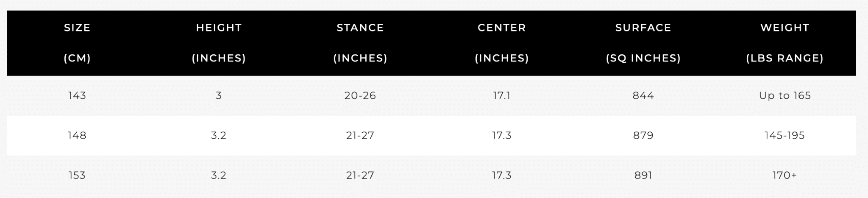
Task: Click the SIZE (CM) column header
Action: [x=77, y=43]
